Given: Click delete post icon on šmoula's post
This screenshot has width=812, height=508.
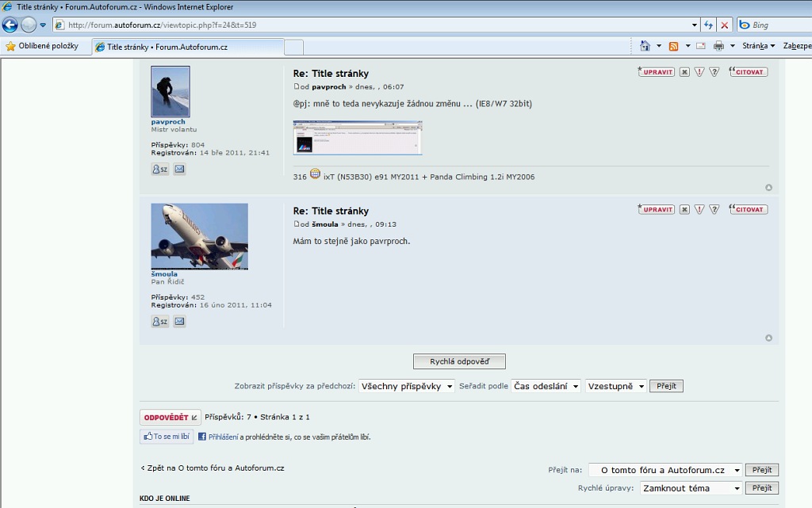Looking at the screenshot, I should 684,210.
